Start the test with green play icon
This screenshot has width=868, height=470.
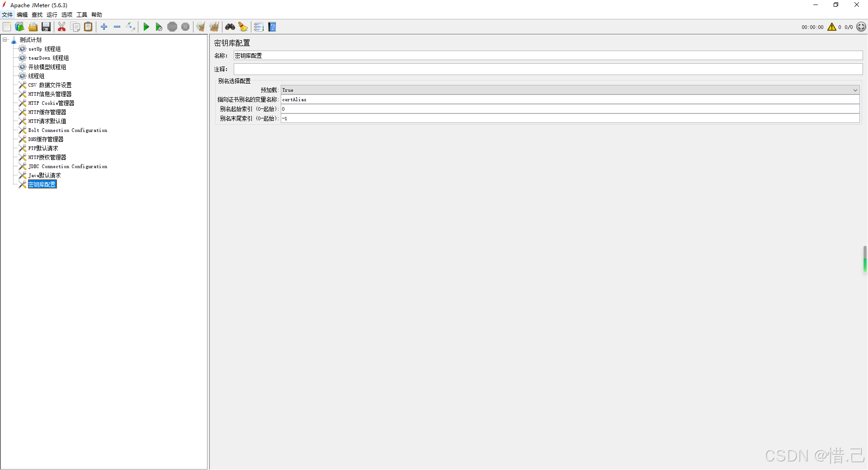coord(146,27)
